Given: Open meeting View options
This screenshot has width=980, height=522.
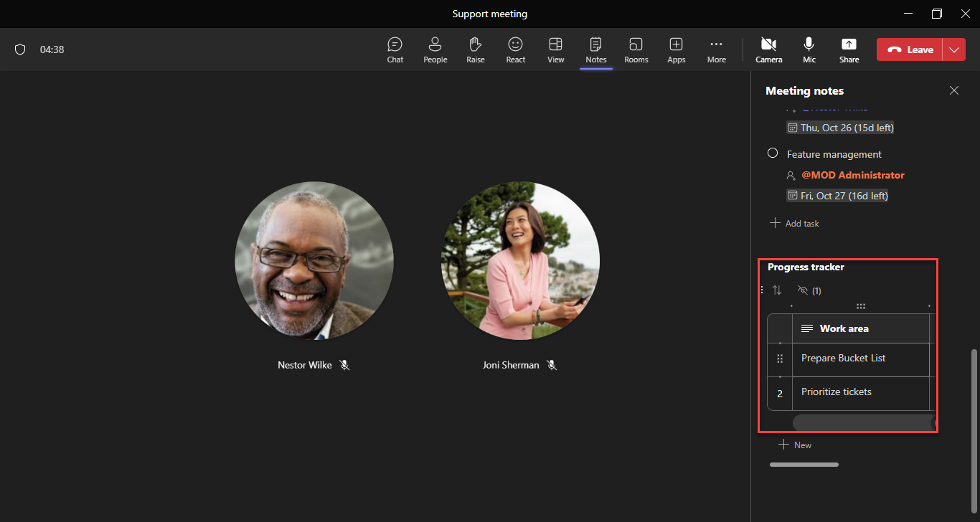Looking at the screenshot, I should [555, 49].
